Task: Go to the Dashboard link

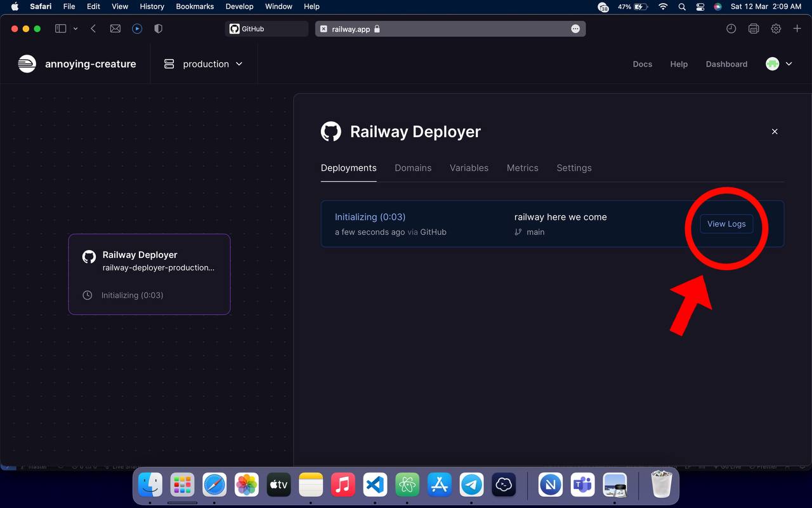Action: click(726, 64)
